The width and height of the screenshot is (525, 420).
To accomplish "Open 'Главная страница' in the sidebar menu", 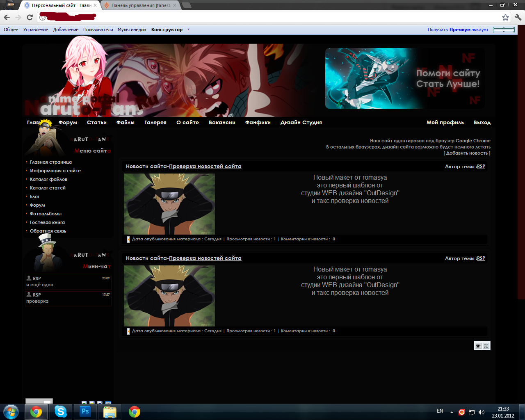I will (51, 162).
